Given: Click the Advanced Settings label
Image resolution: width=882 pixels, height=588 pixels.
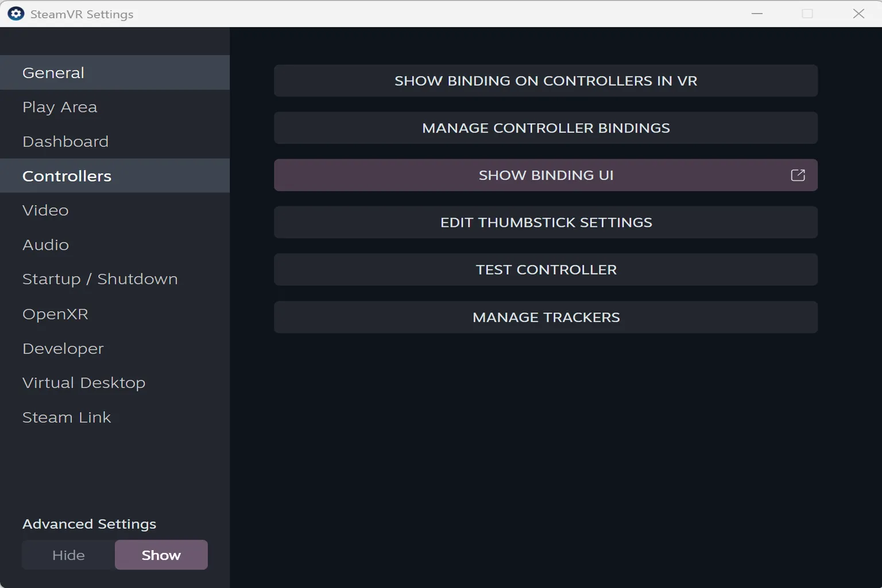Looking at the screenshot, I should (89, 524).
